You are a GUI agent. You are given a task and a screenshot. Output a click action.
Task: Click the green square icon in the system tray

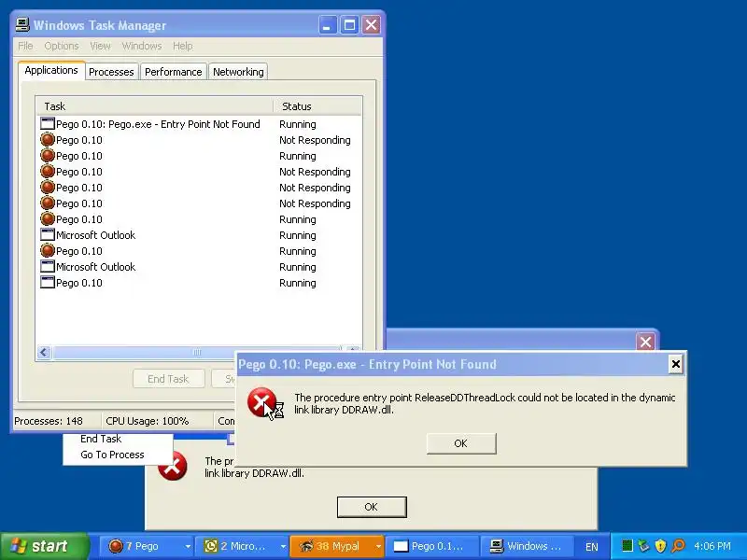pyautogui.click(x=627, y=546)
